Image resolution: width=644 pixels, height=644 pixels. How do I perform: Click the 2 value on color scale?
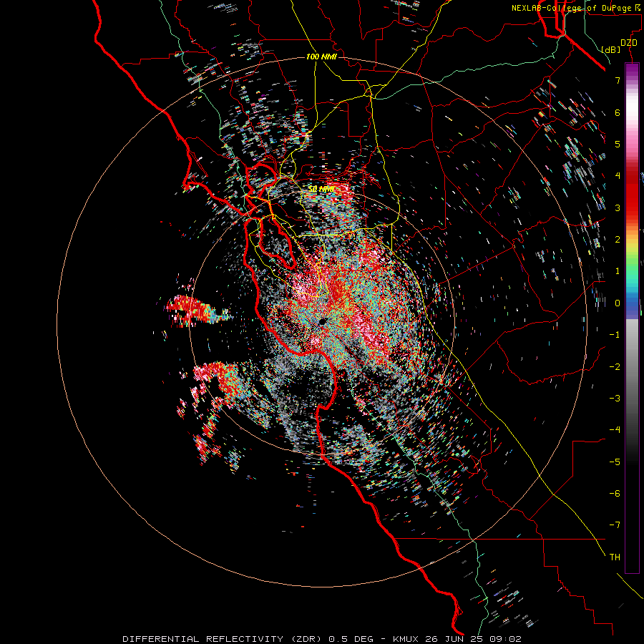(618, 240)
